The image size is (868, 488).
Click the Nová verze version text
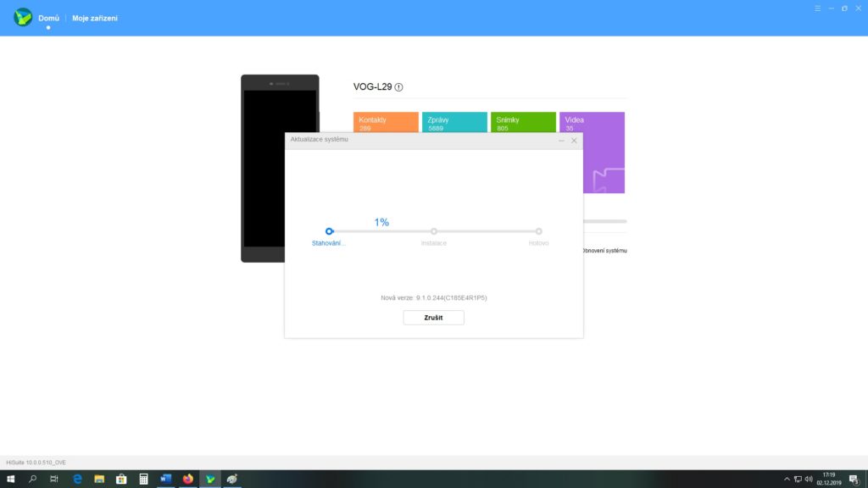click(x=434, y=297)
